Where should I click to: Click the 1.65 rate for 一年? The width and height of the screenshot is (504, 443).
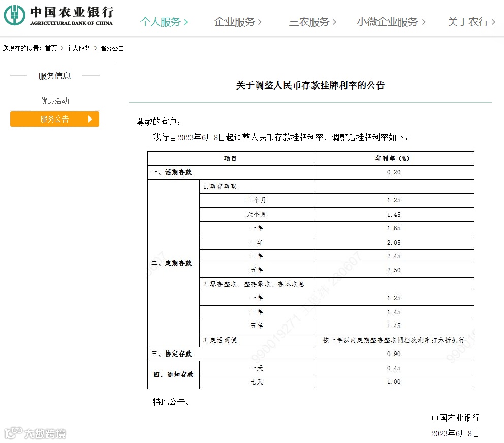point(394,228)
